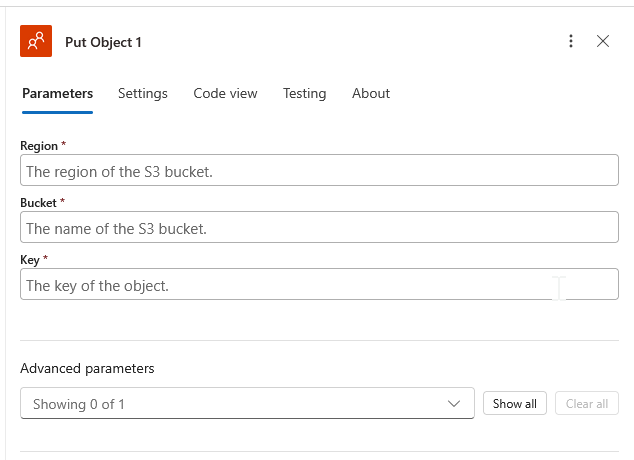Switch to the Parameters tab

(57, 93)
